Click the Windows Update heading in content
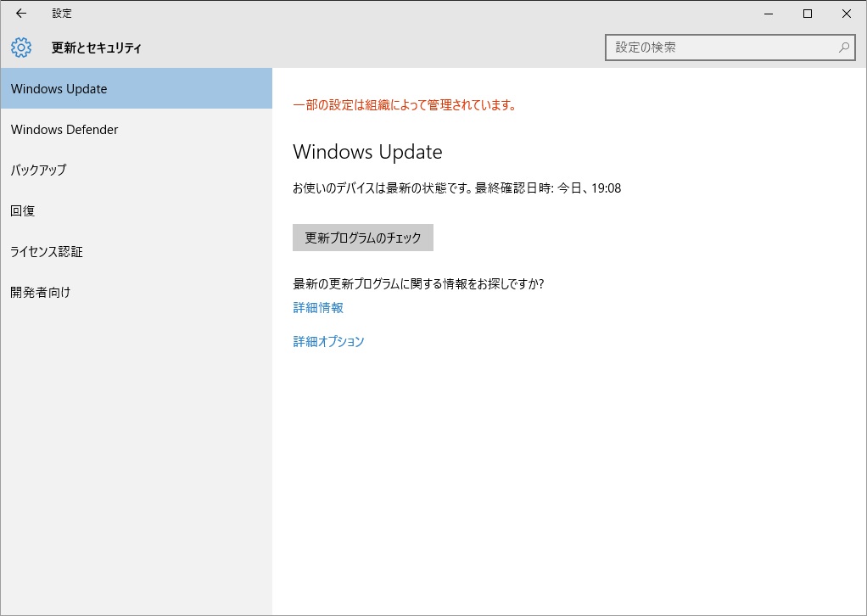Viewport: 867px width, 616px height. (x=367, y=153)
